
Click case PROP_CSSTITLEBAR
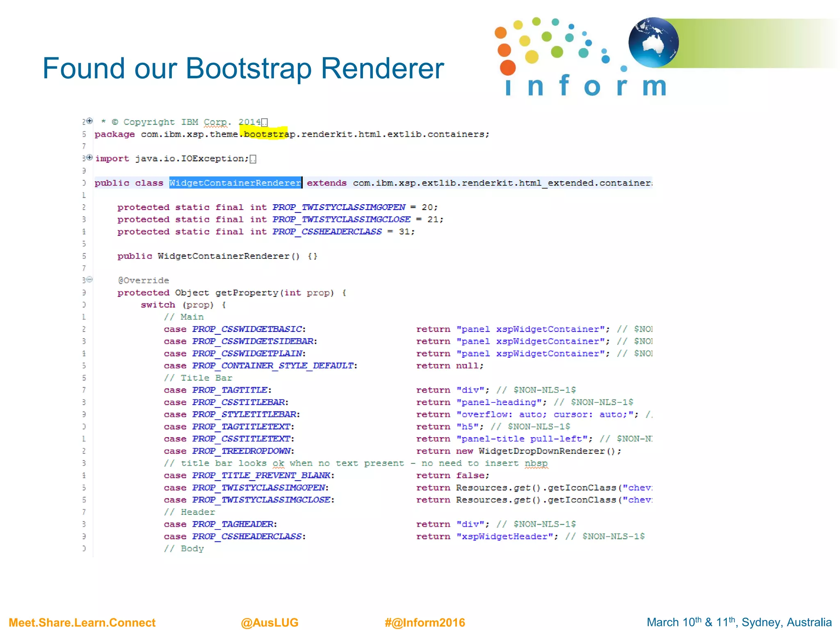(226, 402)
